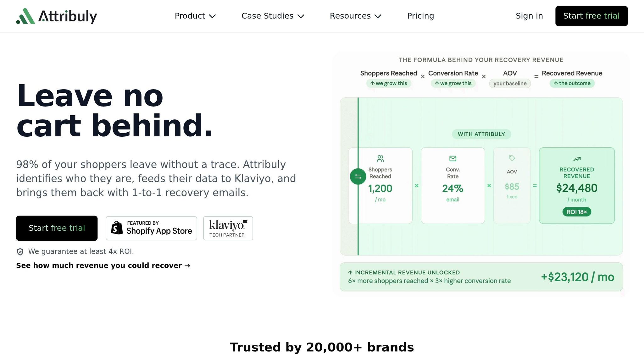Click the header Start free trial button

pos(591,16)
